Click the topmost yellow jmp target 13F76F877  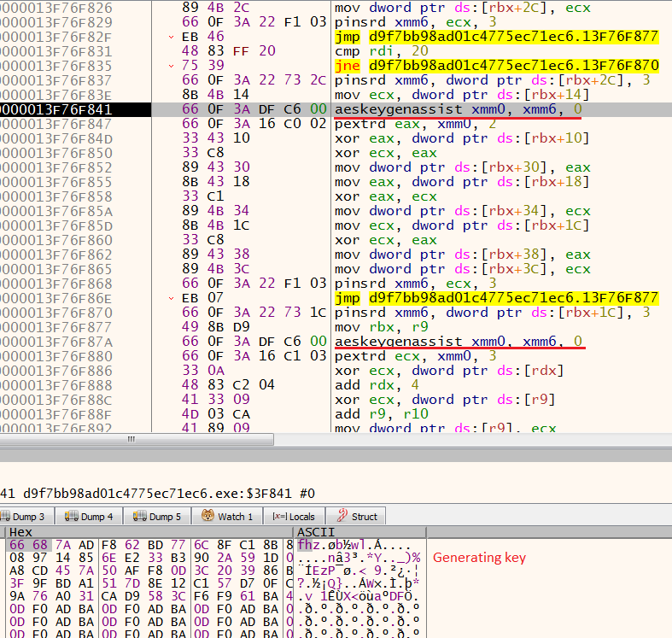coord(513,37)
